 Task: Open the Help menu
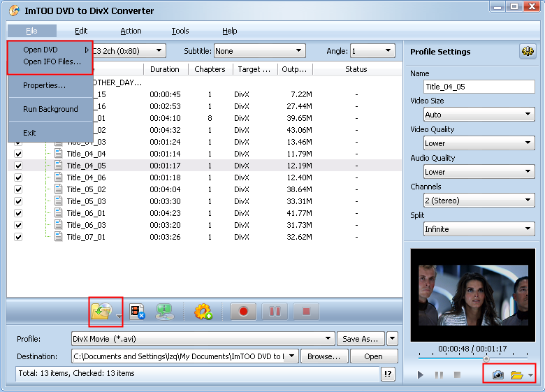coord(229,31)
